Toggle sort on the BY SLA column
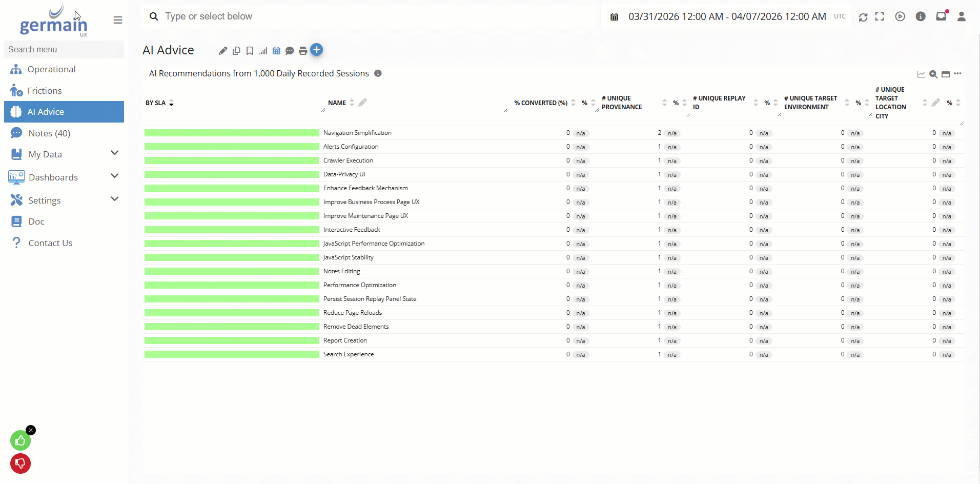The height and width of the screenshot is (484, 980). pos(171,103)
